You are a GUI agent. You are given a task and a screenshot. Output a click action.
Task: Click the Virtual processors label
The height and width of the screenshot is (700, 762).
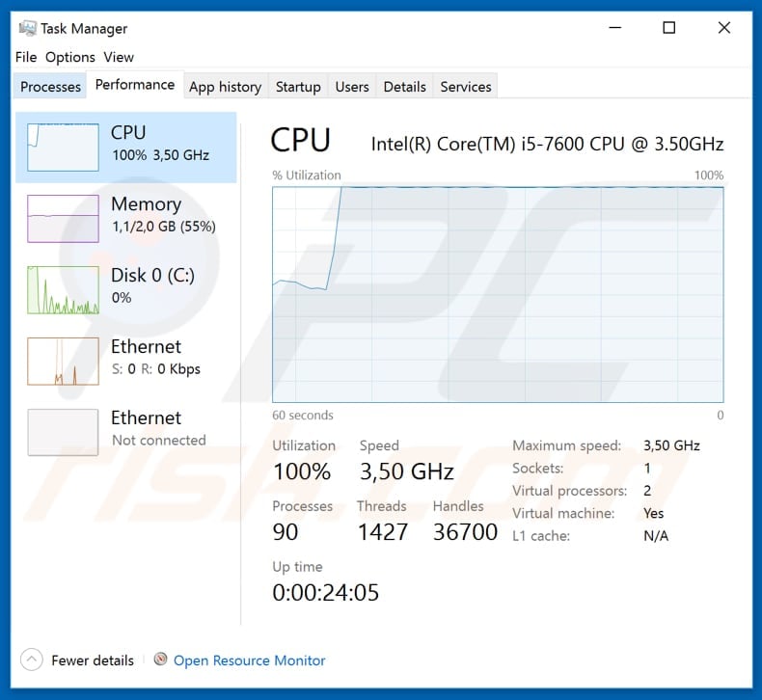point(569,491)
